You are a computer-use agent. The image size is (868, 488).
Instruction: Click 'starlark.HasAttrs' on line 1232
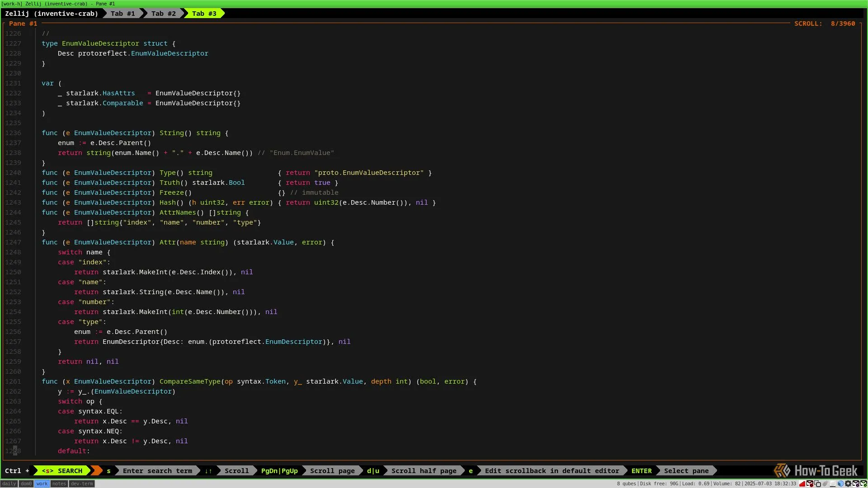click(100, 93)
